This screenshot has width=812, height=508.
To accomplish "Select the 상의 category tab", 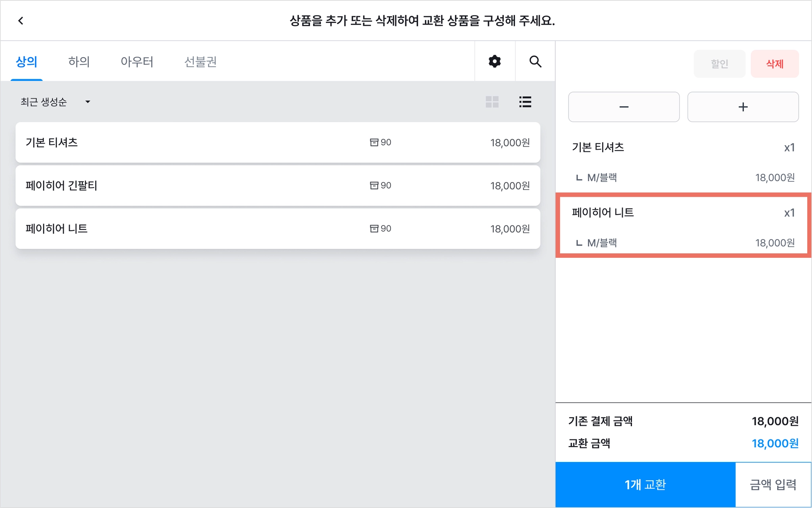I will click(x=27, y=61).
